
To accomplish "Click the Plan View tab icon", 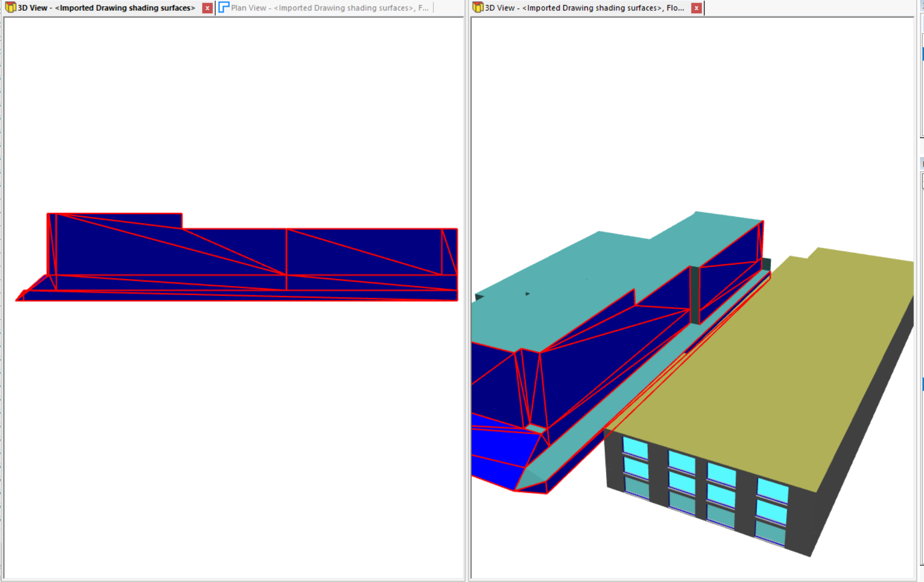I will 224,8.
